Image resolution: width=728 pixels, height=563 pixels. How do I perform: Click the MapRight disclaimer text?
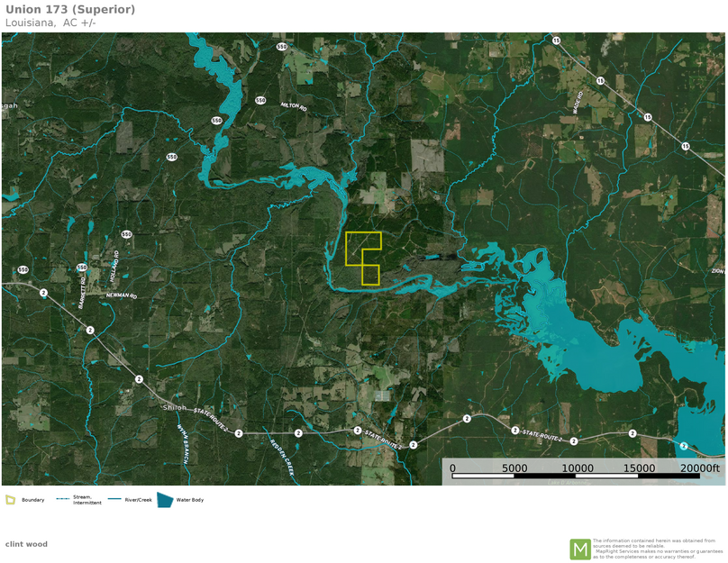(658, 549)
